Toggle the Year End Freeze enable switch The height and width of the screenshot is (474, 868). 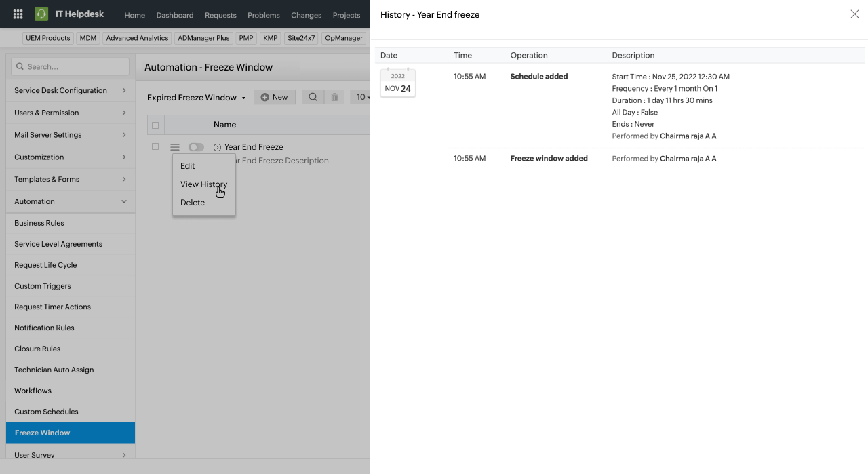coord(196,147)
